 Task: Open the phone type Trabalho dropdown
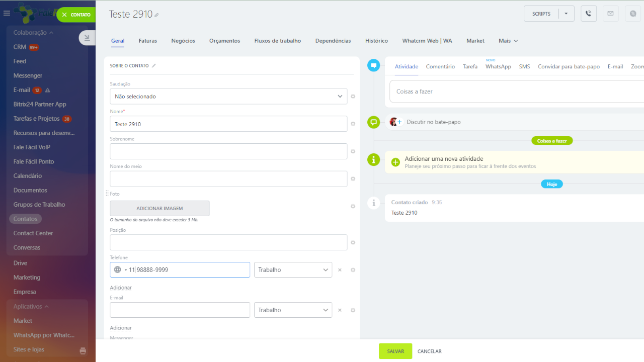[x=293, y=270]
